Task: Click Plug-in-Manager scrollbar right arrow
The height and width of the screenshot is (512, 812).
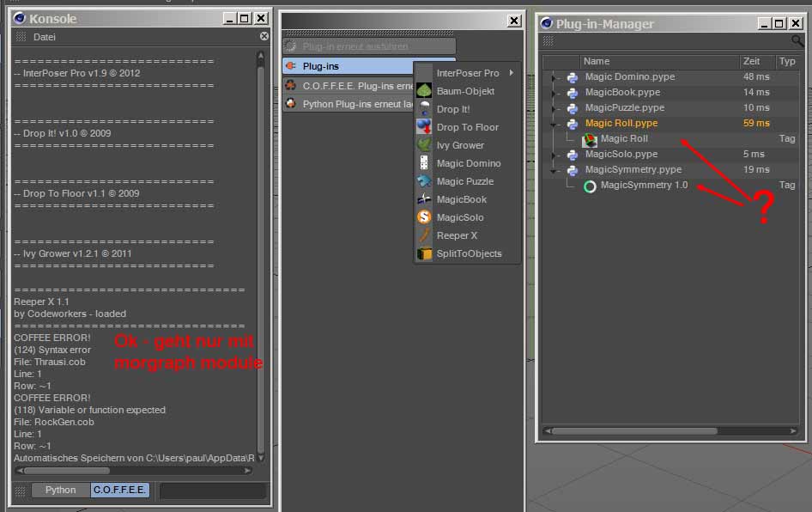Action: pos(793,430)
